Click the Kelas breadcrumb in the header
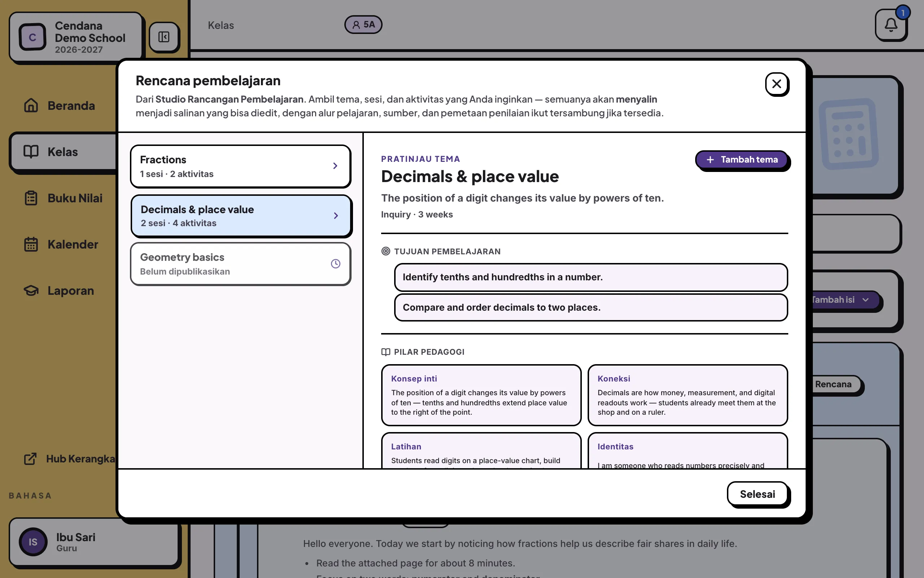924x578 pixels. tap(221, 25)
